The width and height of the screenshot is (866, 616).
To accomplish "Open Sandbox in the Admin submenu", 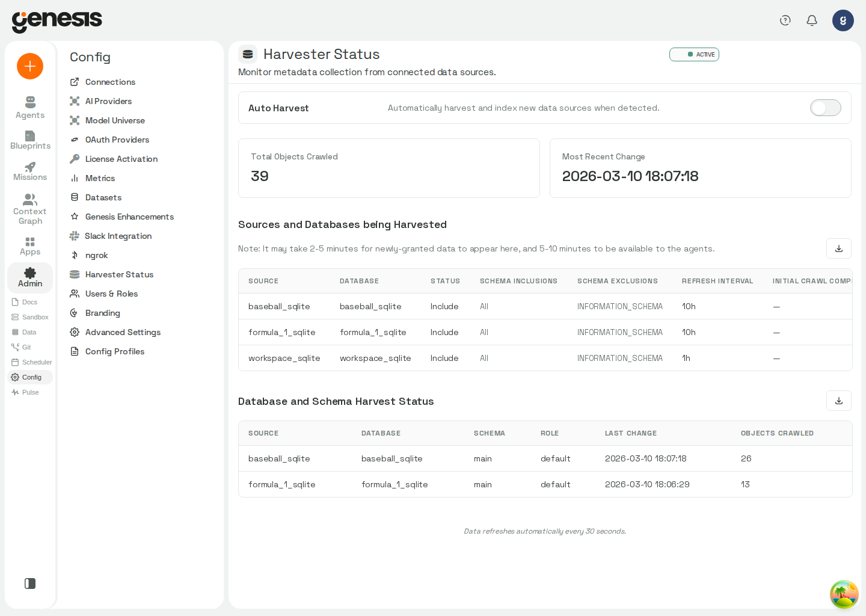I will pos(30,317).
